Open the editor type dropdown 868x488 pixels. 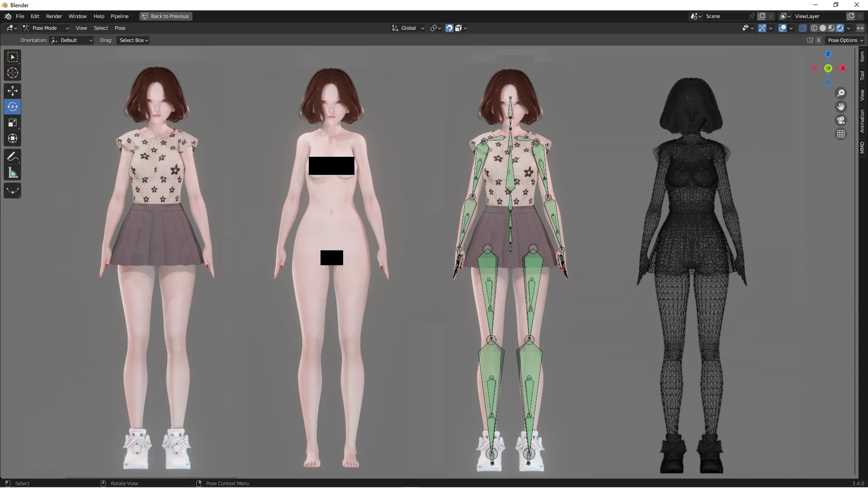[x=12, y=28]
